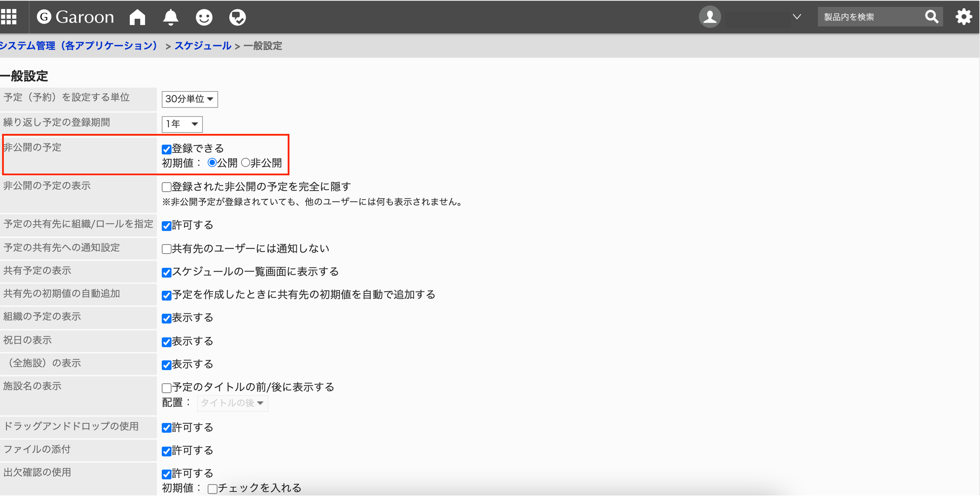Enable 登録された非公開の予定を完全に隠す checkbox
Viewport: 980px width, 496px height.
tap(166, 187)
